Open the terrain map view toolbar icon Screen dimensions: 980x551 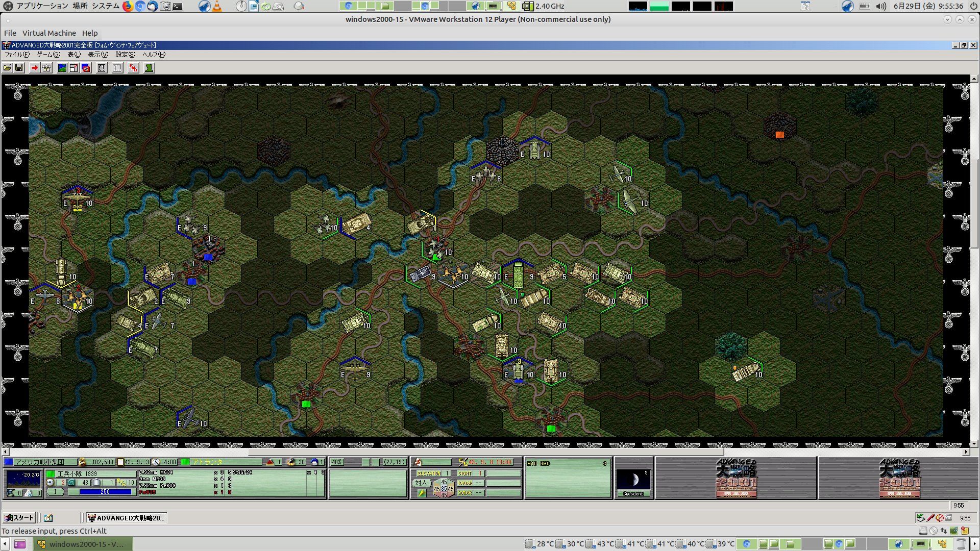pyautogui.click(x=62, y=68)
